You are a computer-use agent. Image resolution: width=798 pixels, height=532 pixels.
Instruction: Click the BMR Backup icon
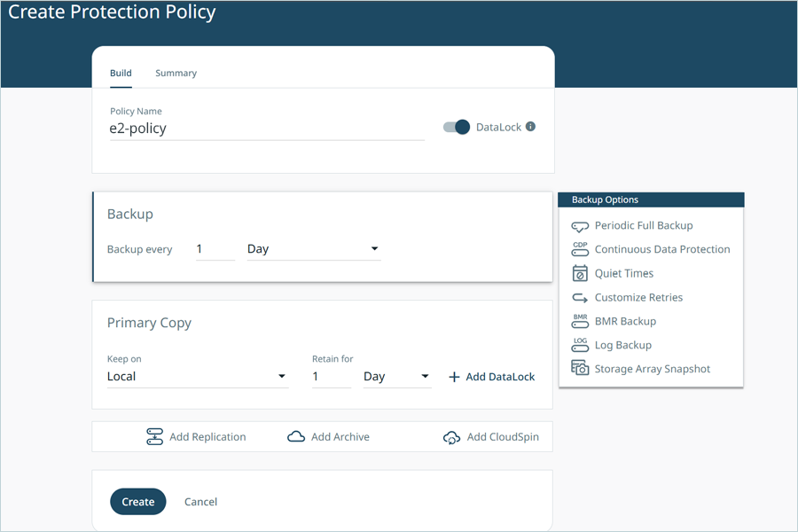point(580,321)
